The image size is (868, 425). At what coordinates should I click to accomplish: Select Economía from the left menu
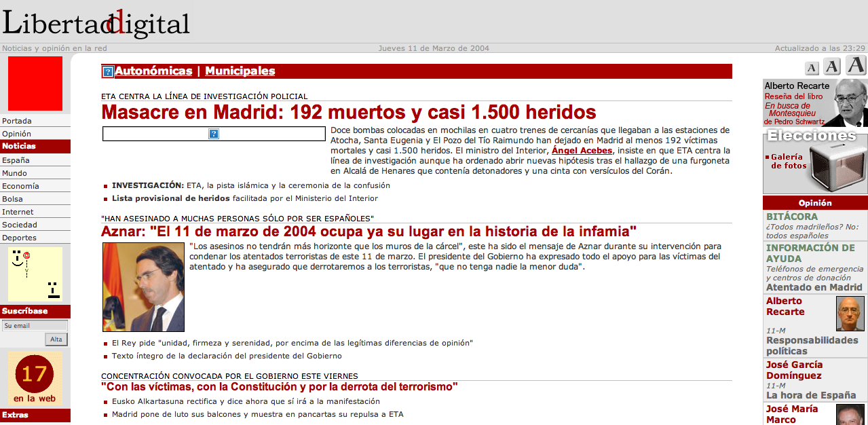[x=20, y=186]
